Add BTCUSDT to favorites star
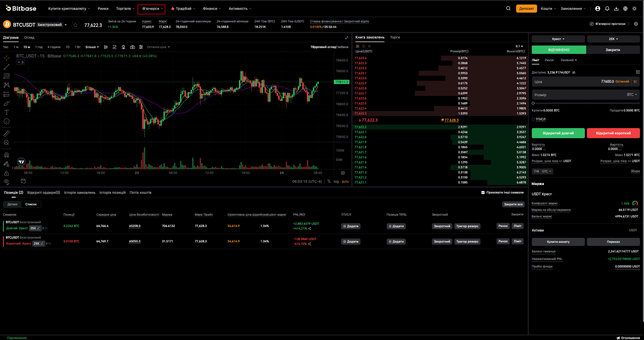 point(75,25)
